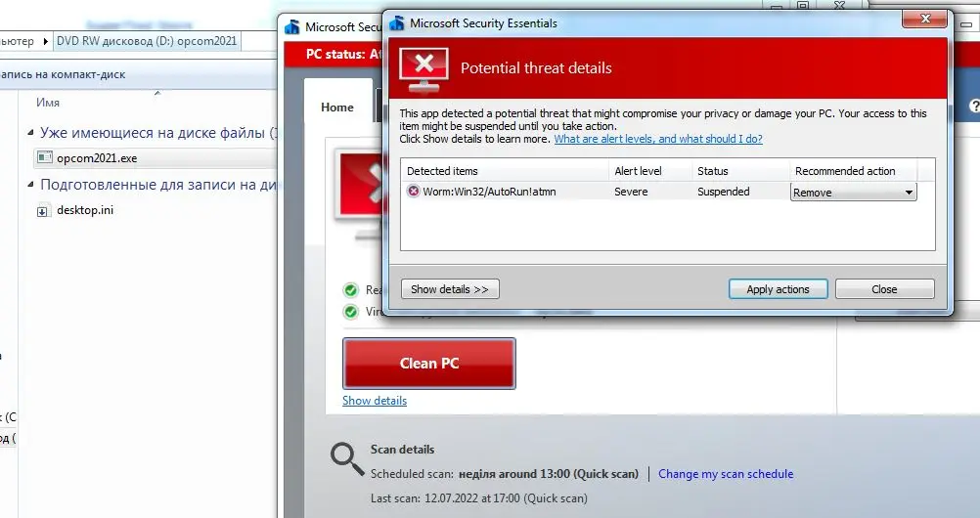980x518 pixels.
Task: Click the red threat icon beside the worm name
Action: click(x=413, y=192)
